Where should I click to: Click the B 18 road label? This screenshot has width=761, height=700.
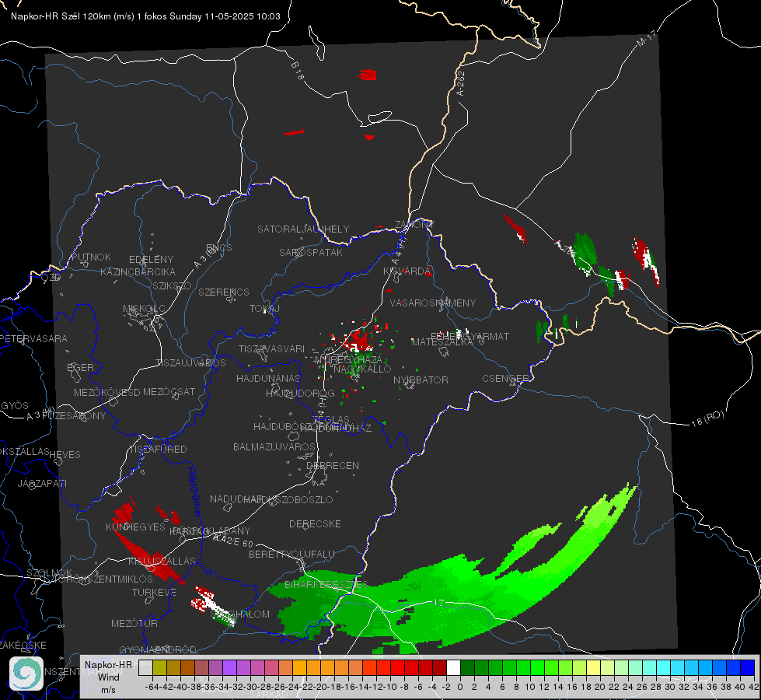point(297,71)
